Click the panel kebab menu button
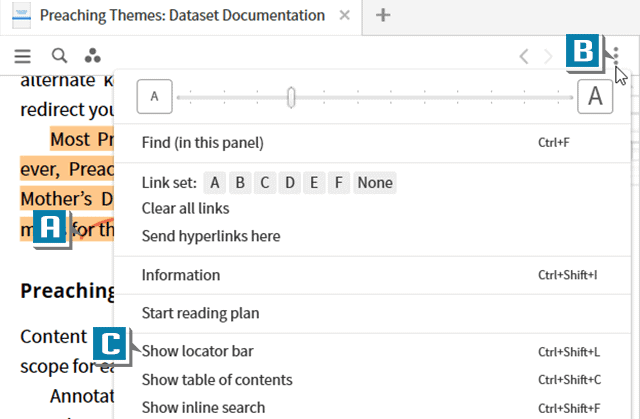 click(x=617, y=56)
